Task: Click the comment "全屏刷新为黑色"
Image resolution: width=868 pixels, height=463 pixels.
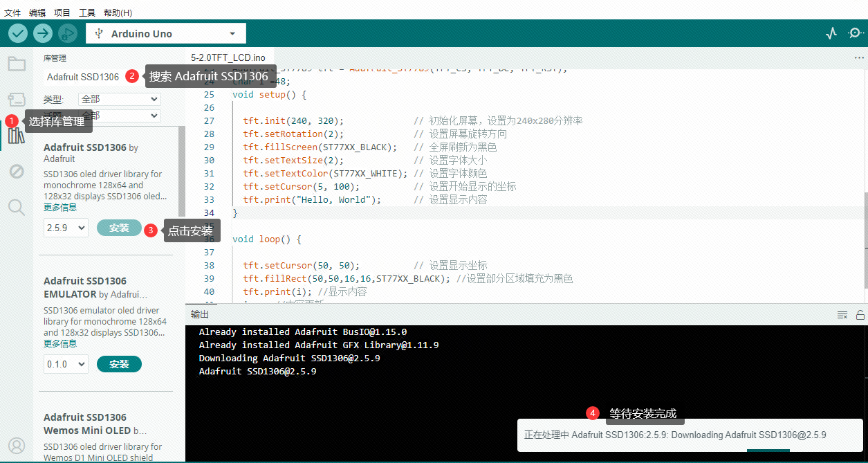Action: point(463,147)
